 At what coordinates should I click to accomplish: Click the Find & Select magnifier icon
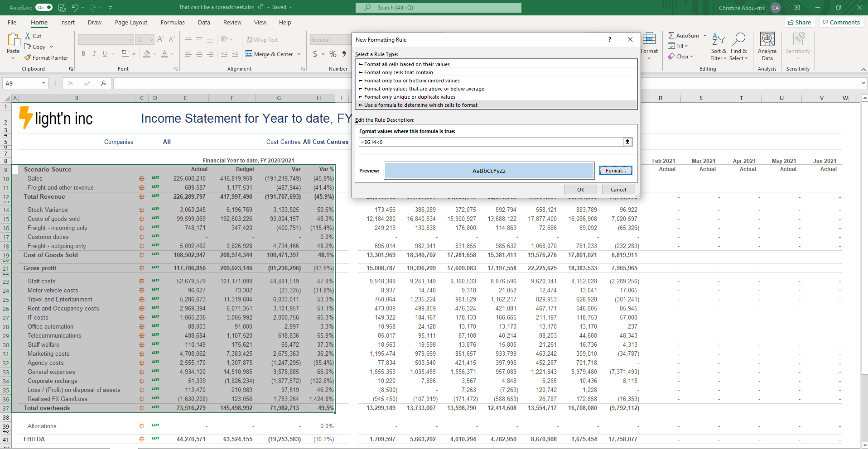pos(738,40)
